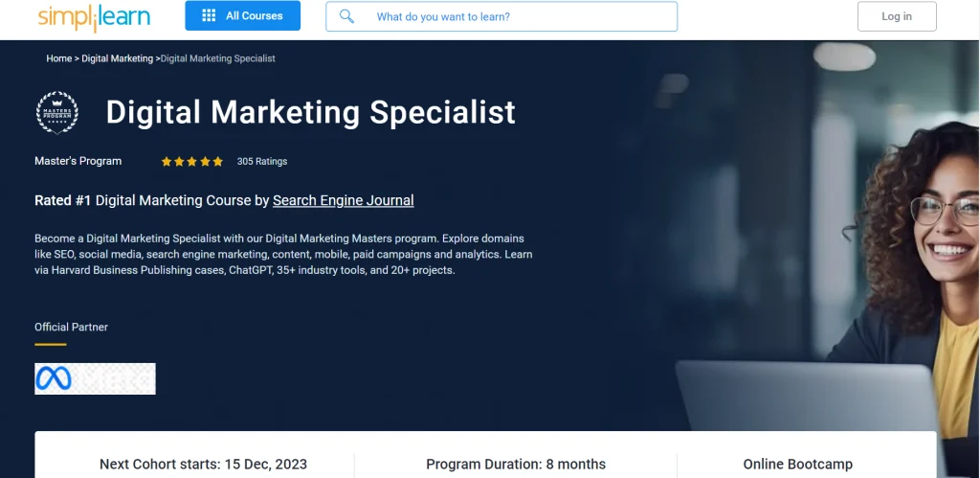Open the Simplilearn logo homepage link
This screenshot has height=478, width=980.
point(94,17)
